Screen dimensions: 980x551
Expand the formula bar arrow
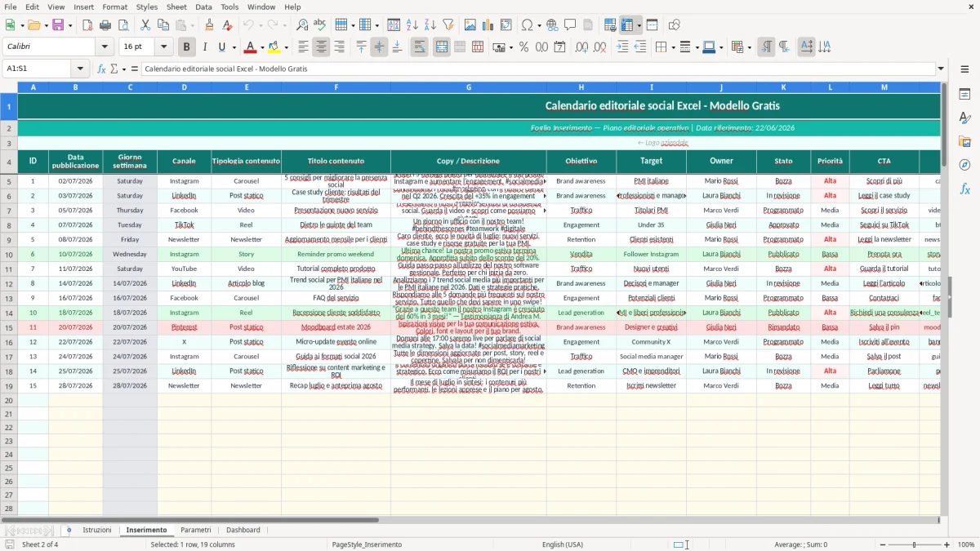pos(941,69)
